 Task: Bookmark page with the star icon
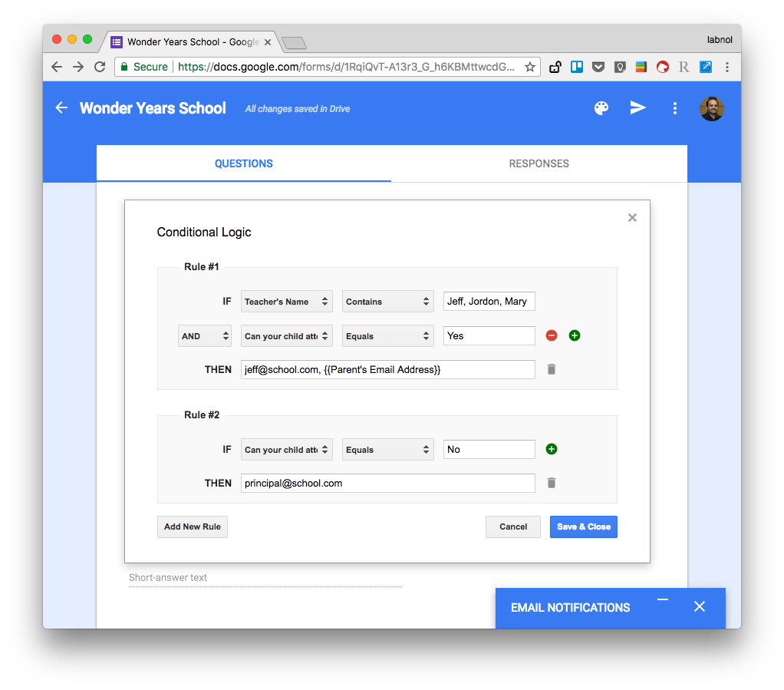pyautogui.click(x=529, y=67)
